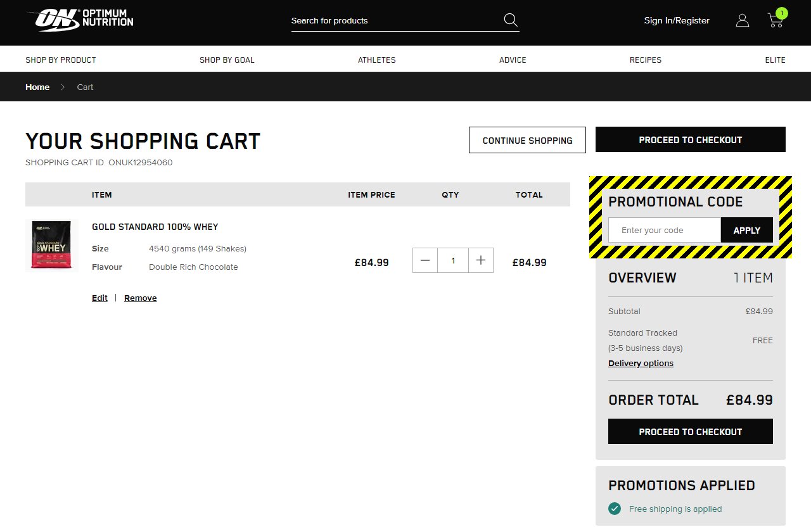Image resolution: width=811 pixels, height=532 pixels.
Task: Click Sign In/Register link
Action: 677,20
